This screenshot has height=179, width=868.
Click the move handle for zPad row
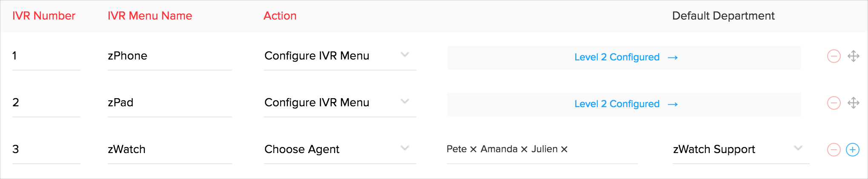pos(853,103)
